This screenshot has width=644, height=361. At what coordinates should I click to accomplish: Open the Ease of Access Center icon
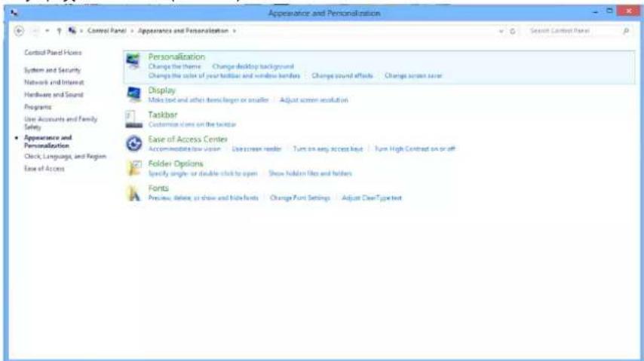[x=133, y=144]
